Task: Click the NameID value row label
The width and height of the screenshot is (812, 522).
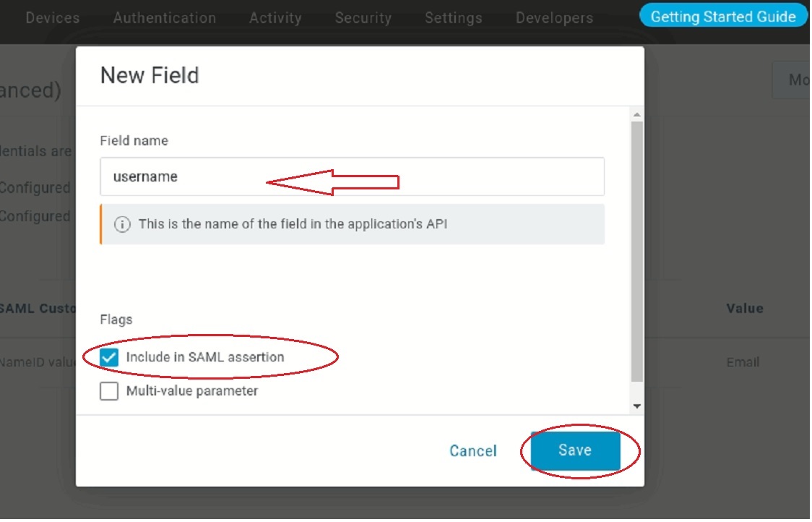Action: click(x=36, y=362)
